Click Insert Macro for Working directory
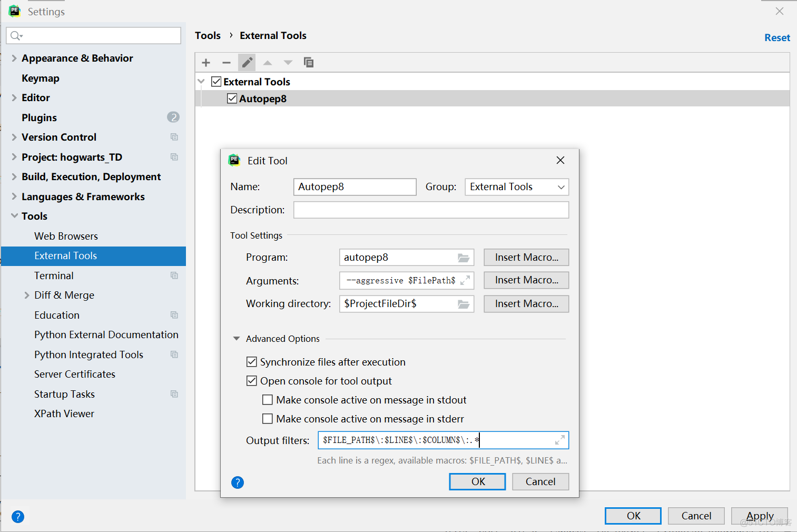This screenshot has height=532, width=797. point(526,304)
